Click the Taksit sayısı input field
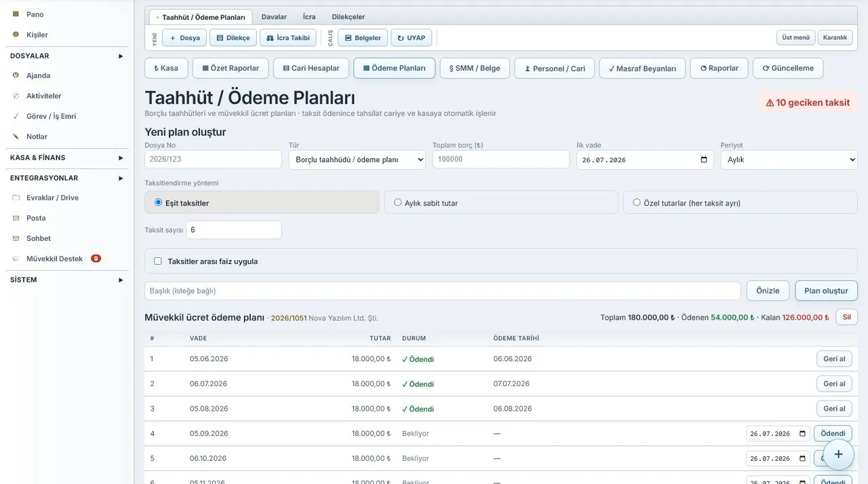Viewport: 868px width, 484px height. coord(234,230)
